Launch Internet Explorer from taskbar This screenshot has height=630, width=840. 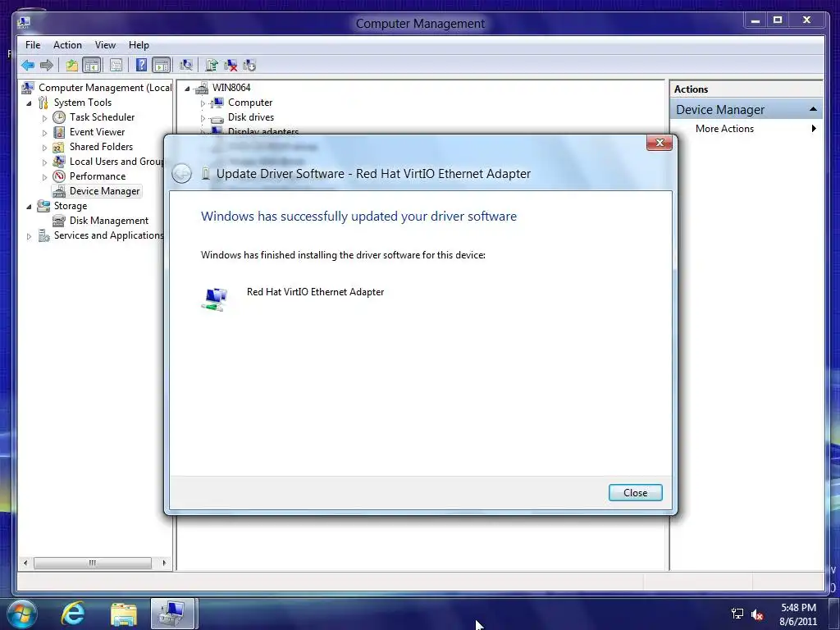click(x=73, y=614)
